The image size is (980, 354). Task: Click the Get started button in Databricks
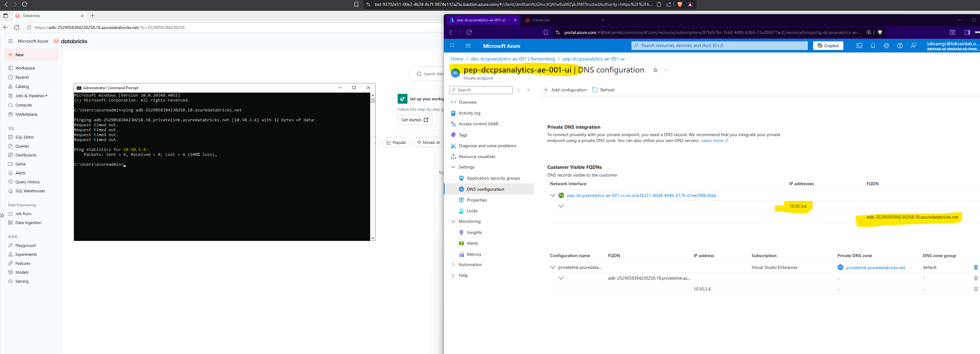coord(415,119)
